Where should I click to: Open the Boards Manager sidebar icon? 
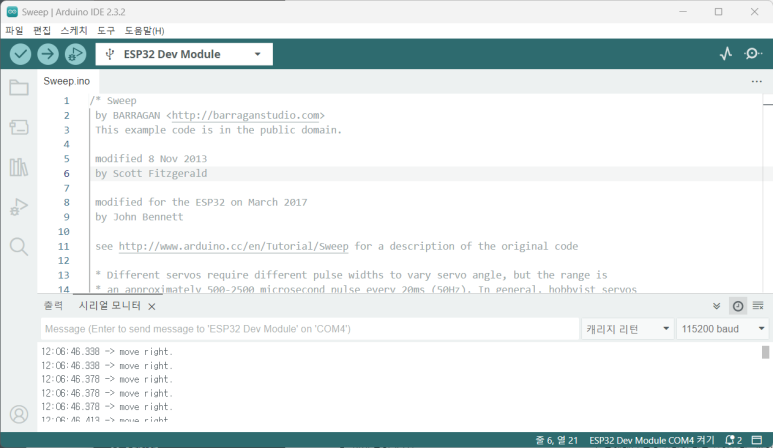click(19, 128)
